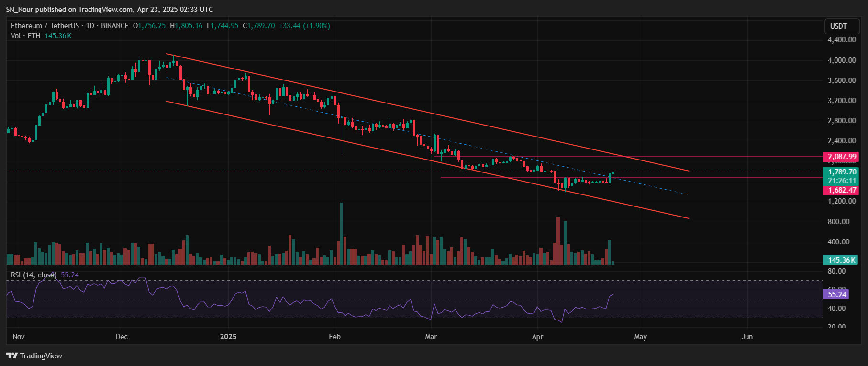The width and height of the screenshot is (868, 366).
Task: Select the RSI (14, close) indicator legend
Action: tap(33, 275)
